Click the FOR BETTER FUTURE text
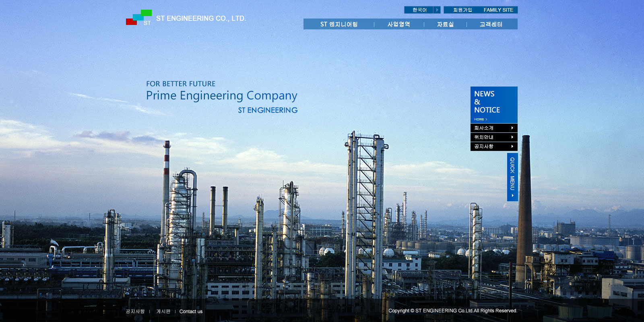This screenshot has height=322, width=644. (181, 84)
